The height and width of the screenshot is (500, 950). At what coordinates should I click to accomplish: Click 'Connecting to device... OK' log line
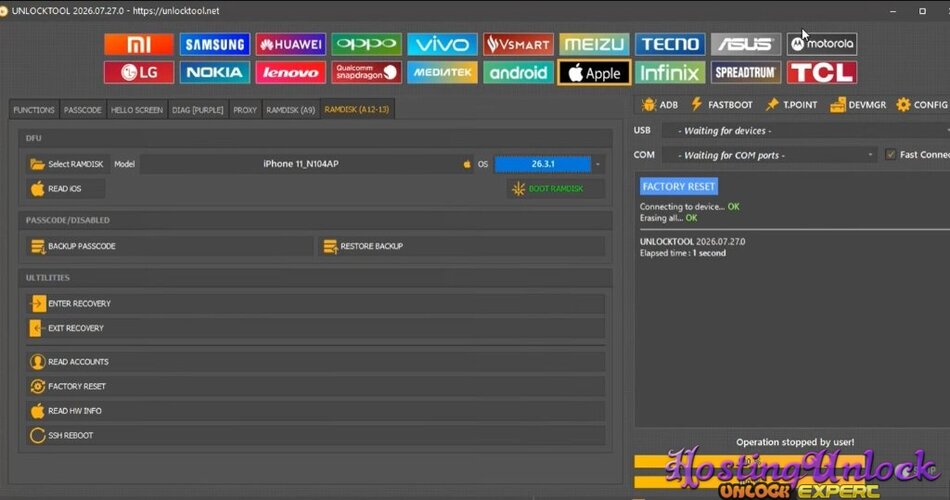pos(689,207)
